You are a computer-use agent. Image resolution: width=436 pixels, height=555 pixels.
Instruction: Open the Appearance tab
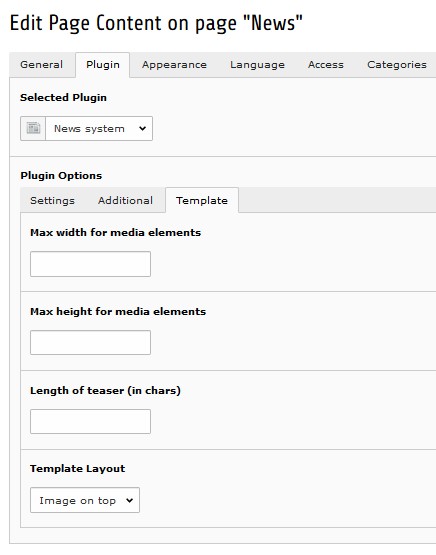point(174,65)
